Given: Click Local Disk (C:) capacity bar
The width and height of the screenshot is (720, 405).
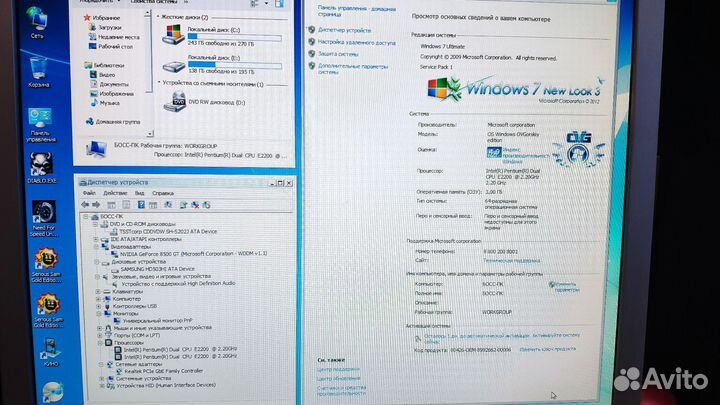Looking at the screenshot, I should pos(235,37).
